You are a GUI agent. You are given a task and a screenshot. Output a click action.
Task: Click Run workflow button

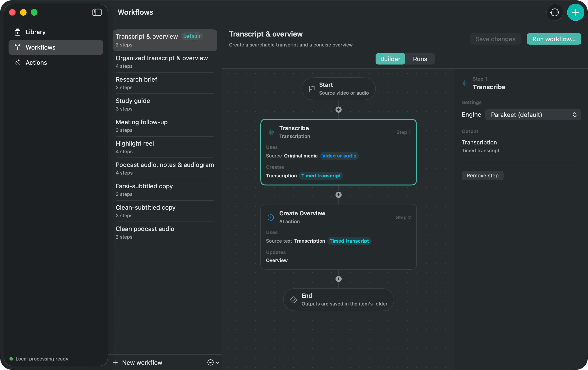[x=554, y=39]
